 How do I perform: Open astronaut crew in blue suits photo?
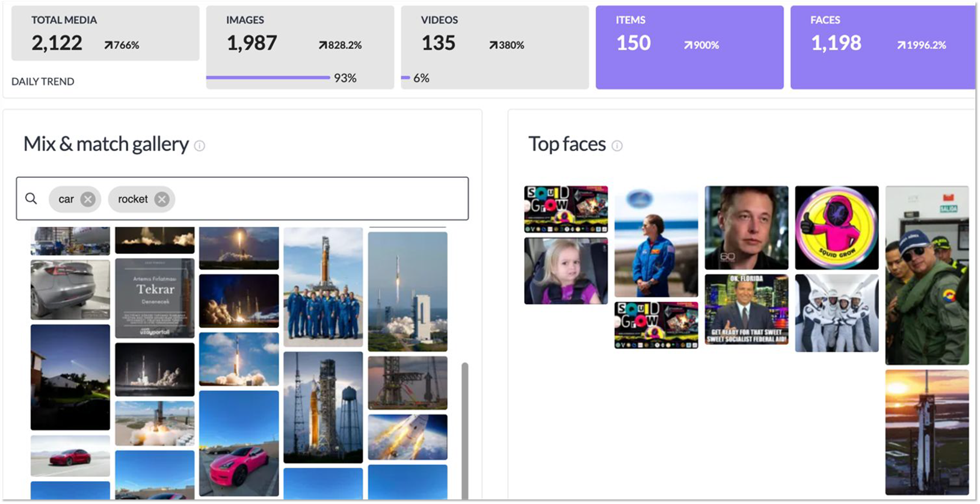[x=323, y=287]
